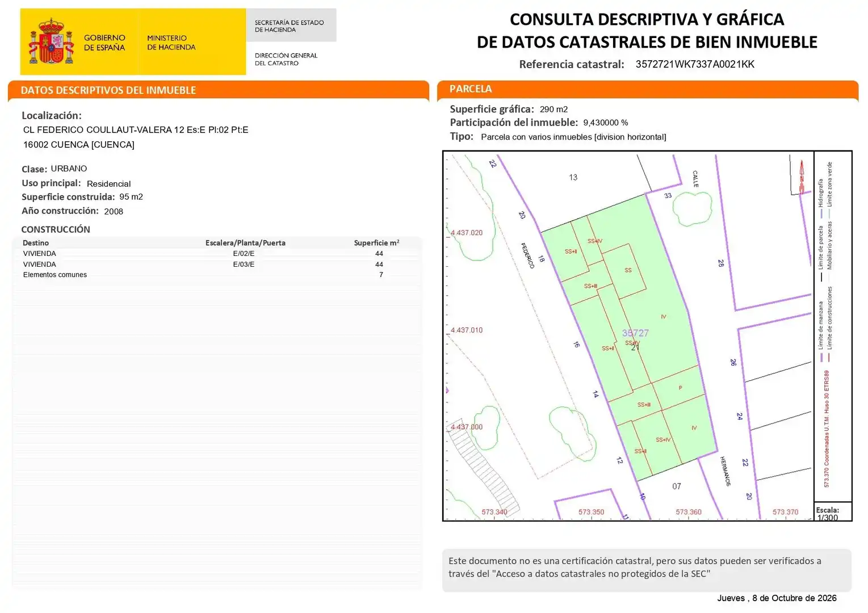The image size is (868, 613).
Task: Click the parcel type division horizontal text
Action: pos(573,137)
